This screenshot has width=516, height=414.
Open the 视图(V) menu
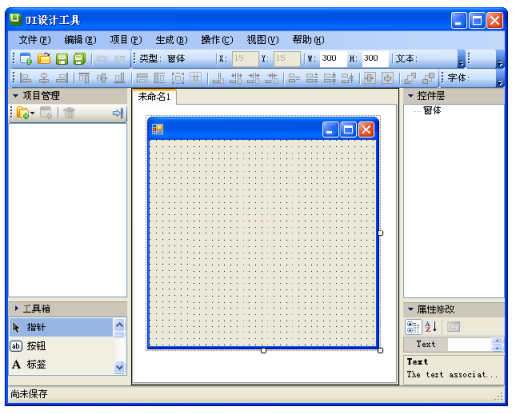click(x=262, y=40)
